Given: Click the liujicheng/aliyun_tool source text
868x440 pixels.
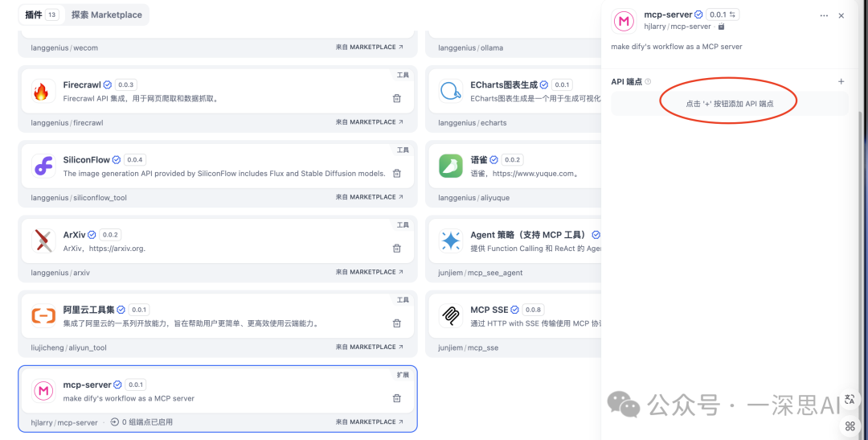Looking at the screenshot, I should [68, 347].
